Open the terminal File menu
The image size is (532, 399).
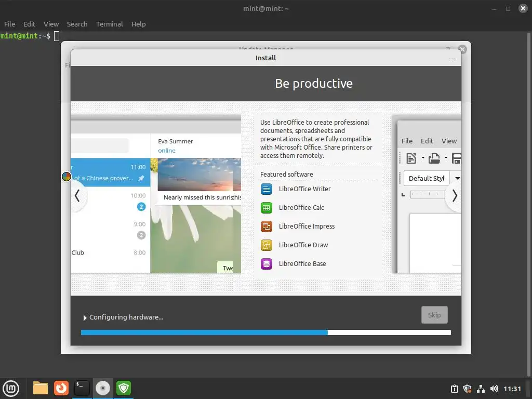[x=9, y=24]
